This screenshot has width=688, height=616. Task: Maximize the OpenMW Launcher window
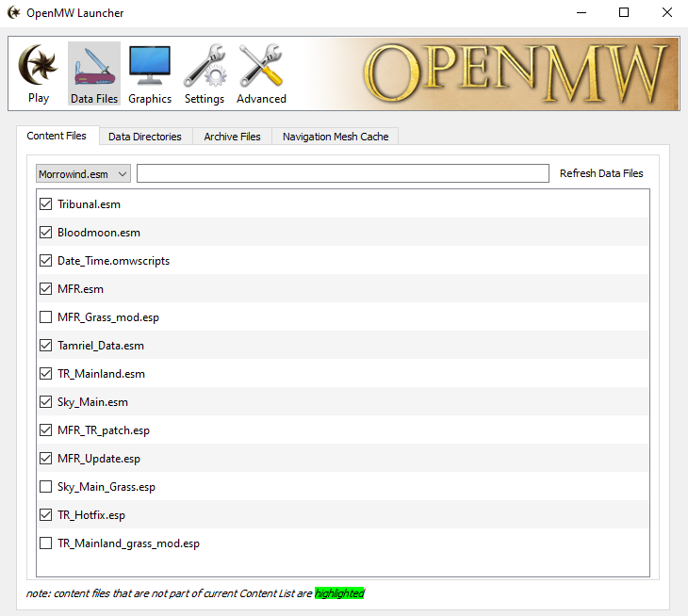pyautogui.click(x=624, y=12)
